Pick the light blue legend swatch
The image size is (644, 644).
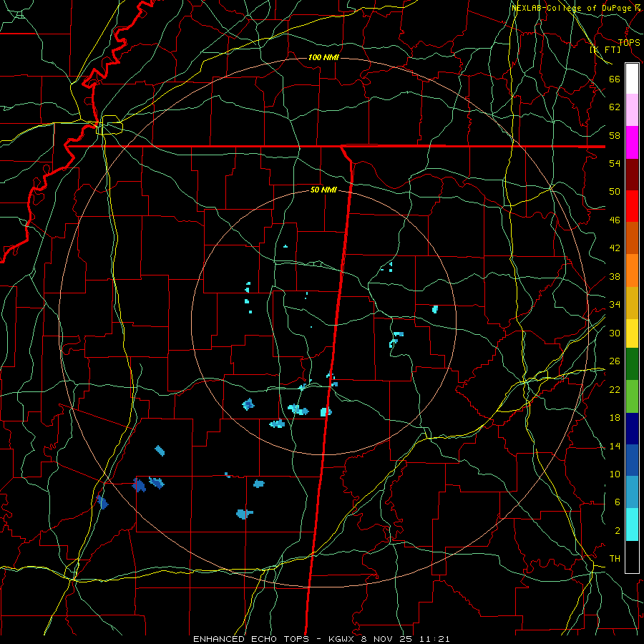pyautogui.click(x=632, y=492)
